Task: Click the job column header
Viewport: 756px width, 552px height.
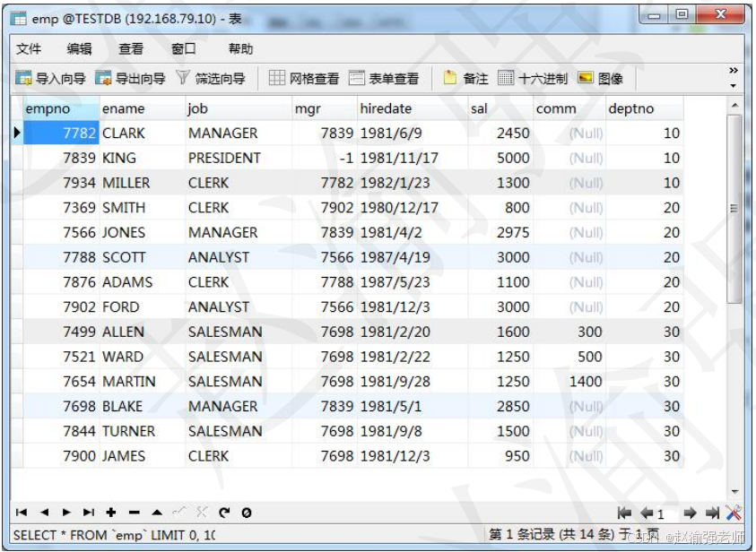Action: point(239,108)
